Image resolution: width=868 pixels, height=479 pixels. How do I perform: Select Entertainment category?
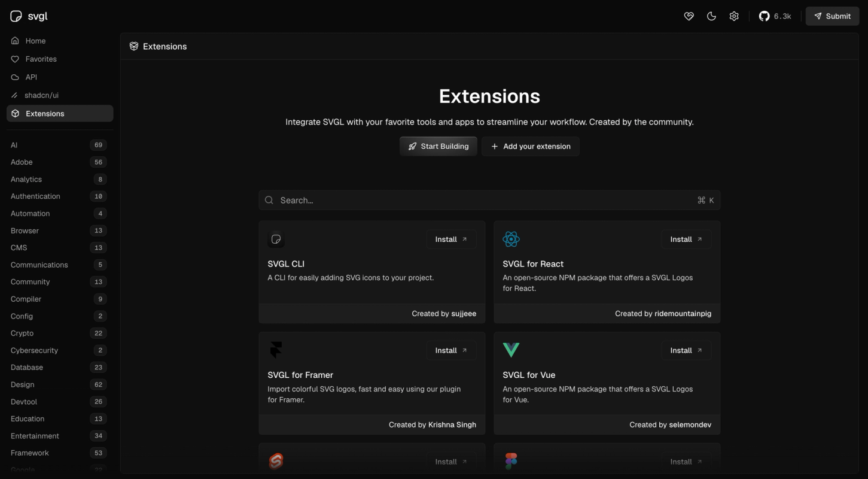(59, 436)
